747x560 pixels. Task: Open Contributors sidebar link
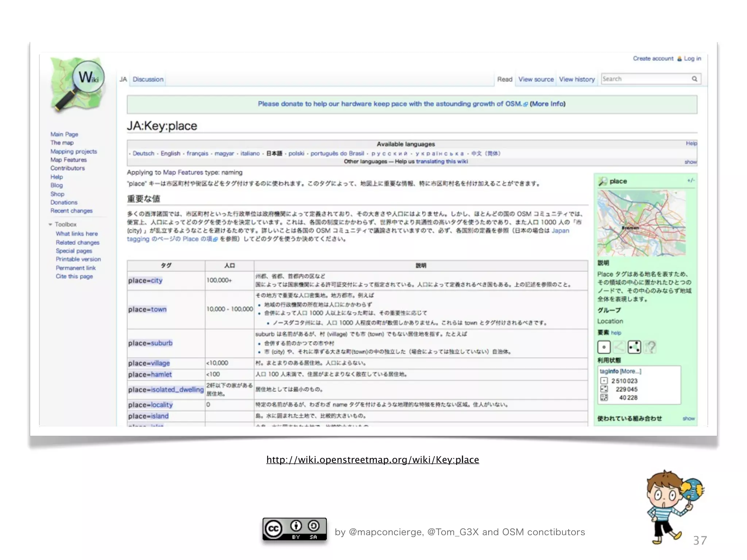tap(67, 168)
